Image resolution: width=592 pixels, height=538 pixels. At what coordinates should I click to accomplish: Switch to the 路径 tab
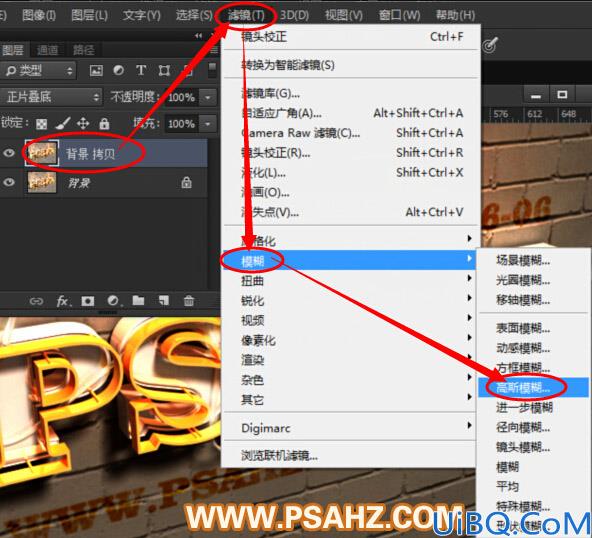[x=83, y=49]
